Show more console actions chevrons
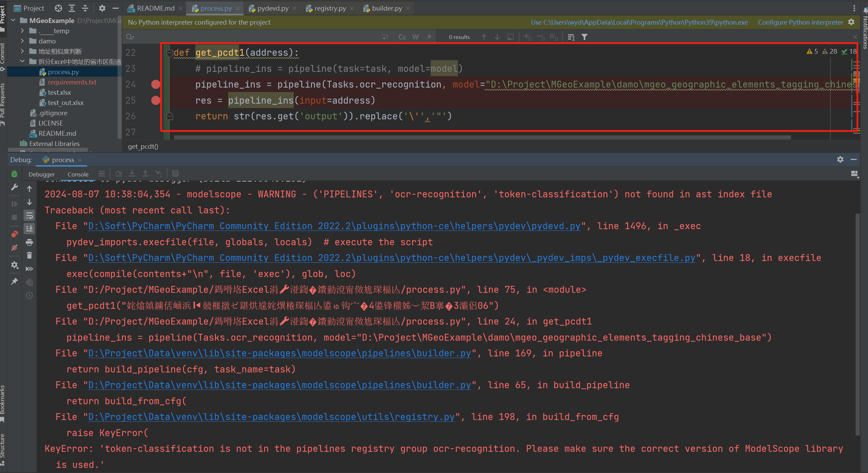868x473 pixels. coord(29,269)
